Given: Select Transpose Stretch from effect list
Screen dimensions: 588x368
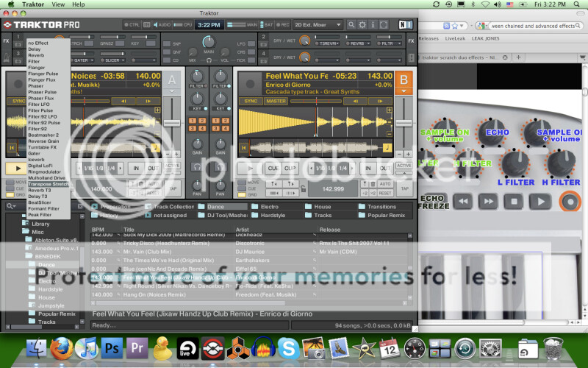Looking at the screenshot, I should (x=49, y=184).
